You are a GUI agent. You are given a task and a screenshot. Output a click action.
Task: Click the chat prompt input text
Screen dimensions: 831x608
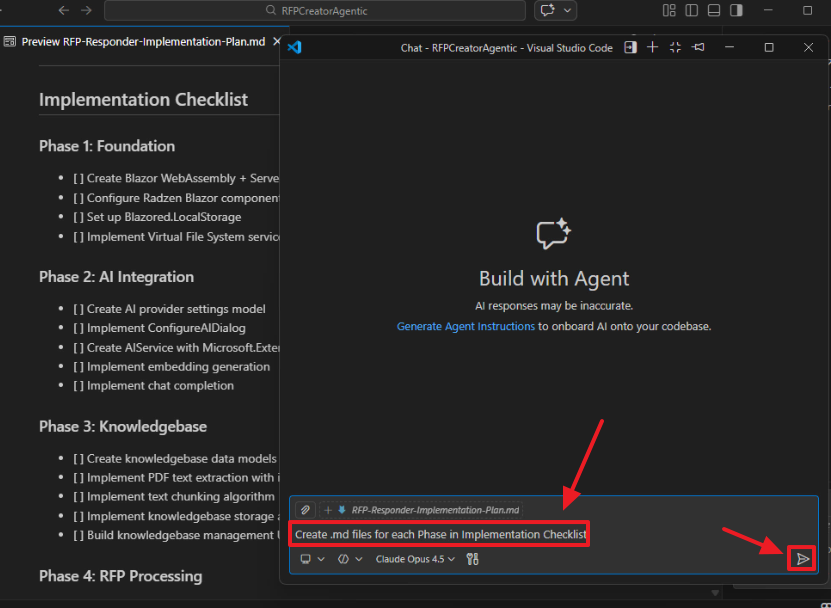(x=440, y=535)
